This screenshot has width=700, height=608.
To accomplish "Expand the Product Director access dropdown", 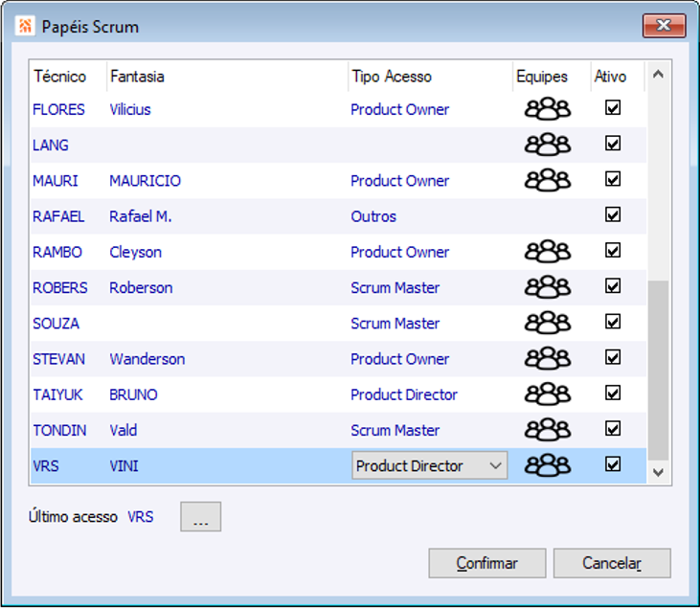I will click(x=495, y=466).
